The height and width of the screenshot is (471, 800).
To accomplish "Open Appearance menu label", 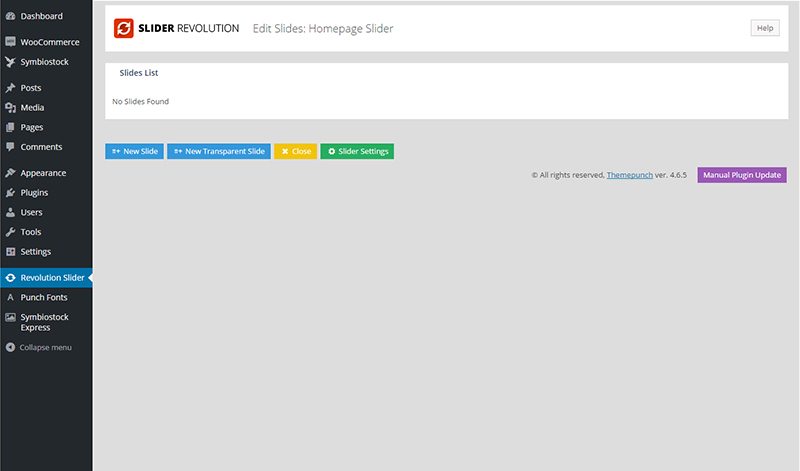I will tap(43, 173).
